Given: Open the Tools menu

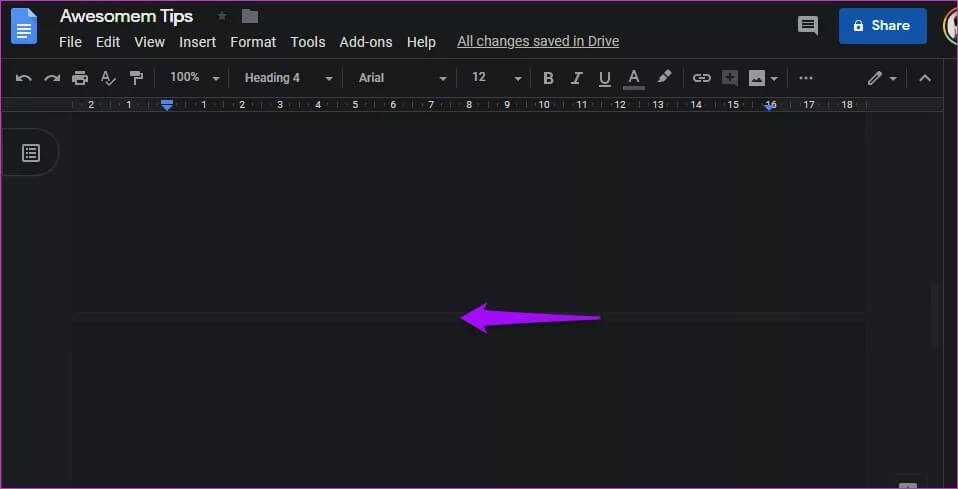Looking at the screenshot, I should [307, 42].
